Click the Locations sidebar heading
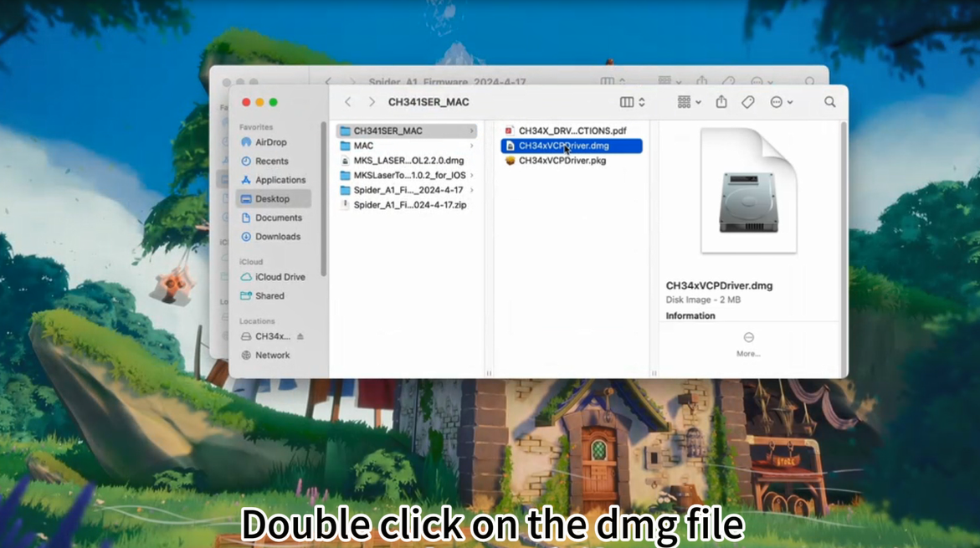Viewport: 980px width, 548px height. pyautogui.click(x=257, y=321)
